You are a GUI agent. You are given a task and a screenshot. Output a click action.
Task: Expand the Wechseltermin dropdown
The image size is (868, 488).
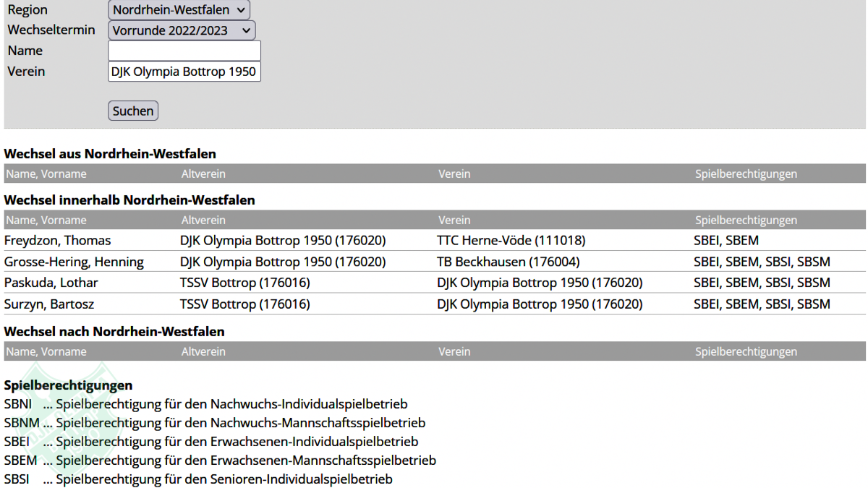pyautogui.click(x=182, y=30)
